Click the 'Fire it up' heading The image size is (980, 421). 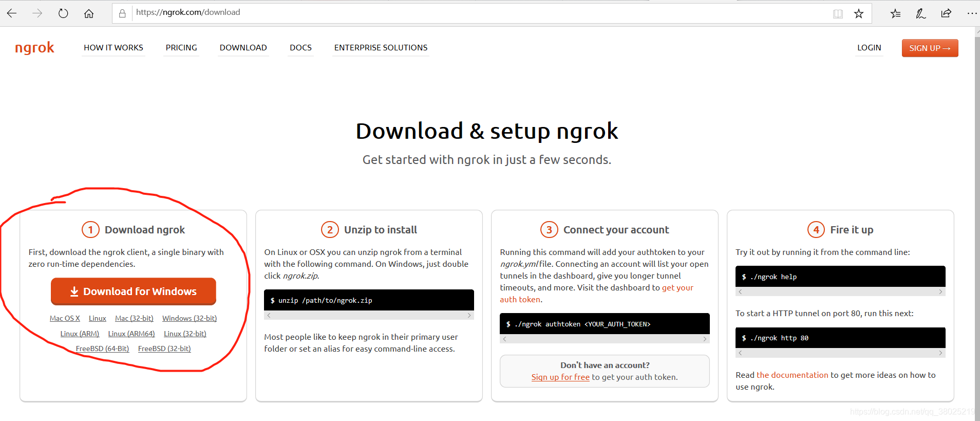pos(852,230)
